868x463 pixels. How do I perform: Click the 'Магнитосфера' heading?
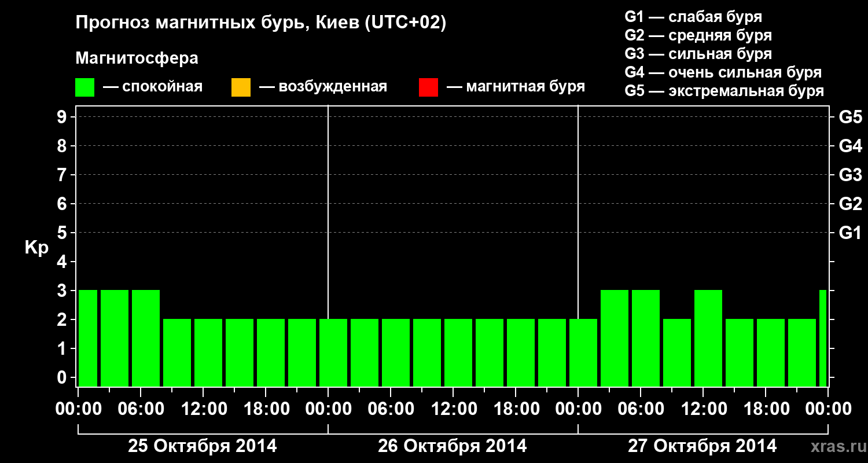pos(137,58)
